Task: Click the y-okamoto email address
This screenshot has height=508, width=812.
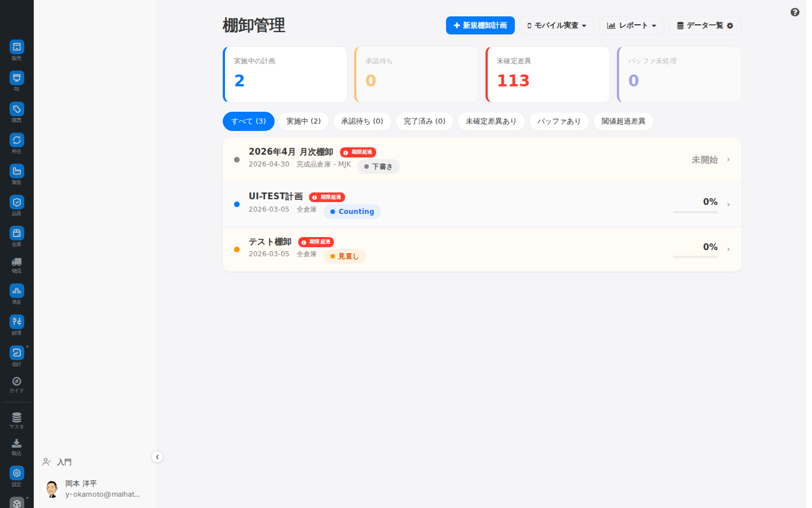Action: coord(103,494)
